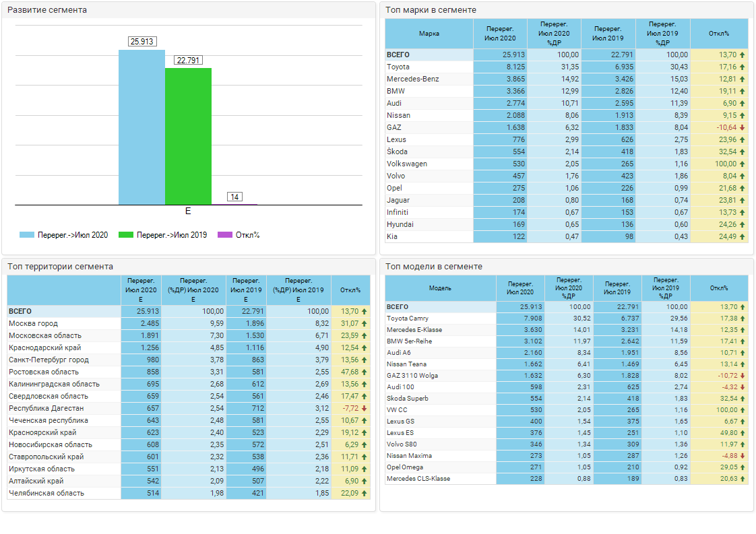Click the green up arrow for Челябинская область

pos(364,493)
